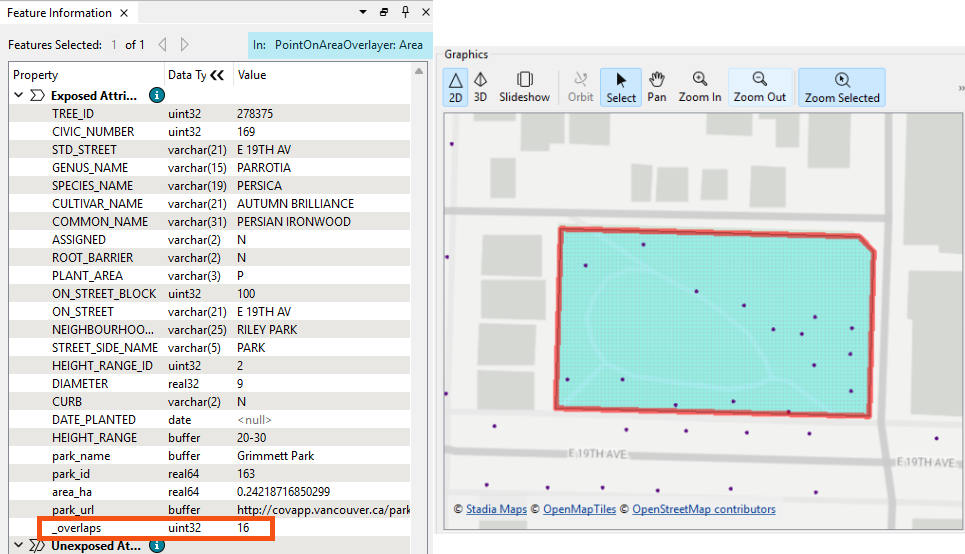Select the CURB property row
Screen dimensions: 965x554
[209, 402]
